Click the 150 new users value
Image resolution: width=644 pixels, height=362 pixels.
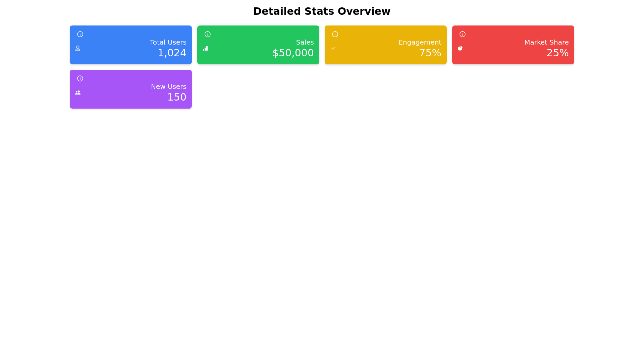[x=176, y=97]
